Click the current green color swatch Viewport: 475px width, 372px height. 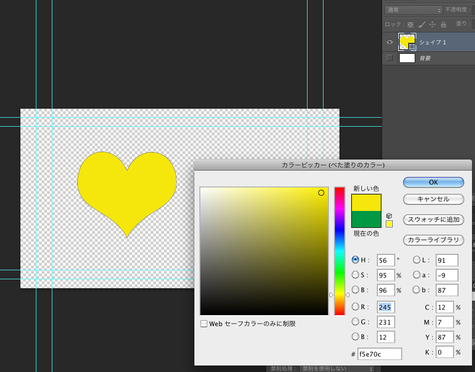point(366,219)
